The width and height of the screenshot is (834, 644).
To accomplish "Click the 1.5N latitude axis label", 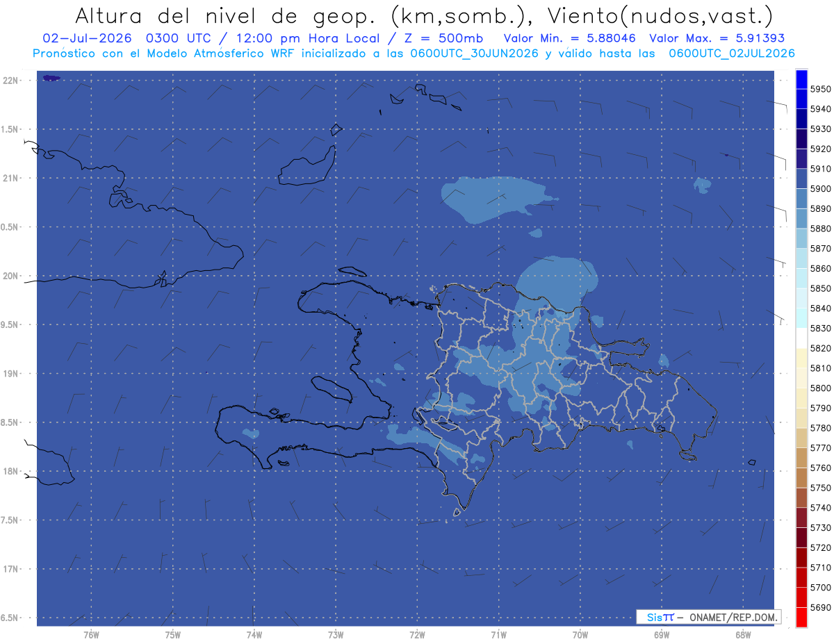I will point(11,129).
